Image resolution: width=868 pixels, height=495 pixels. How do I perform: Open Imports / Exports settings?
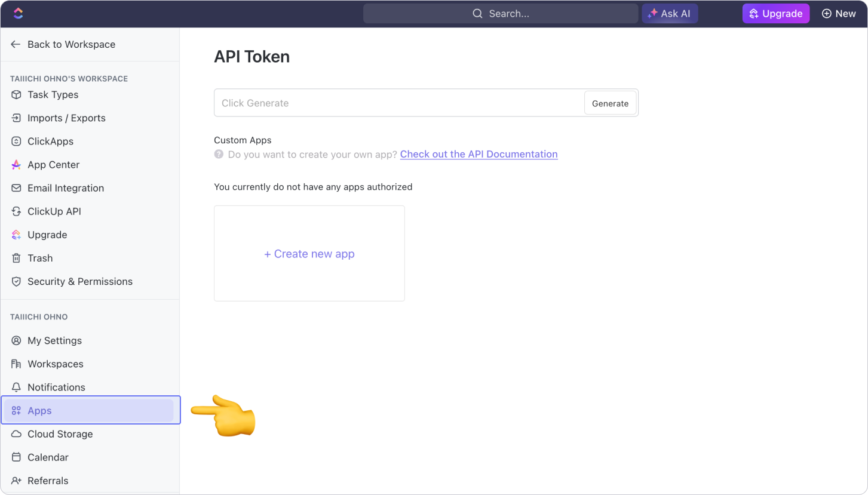66,118
